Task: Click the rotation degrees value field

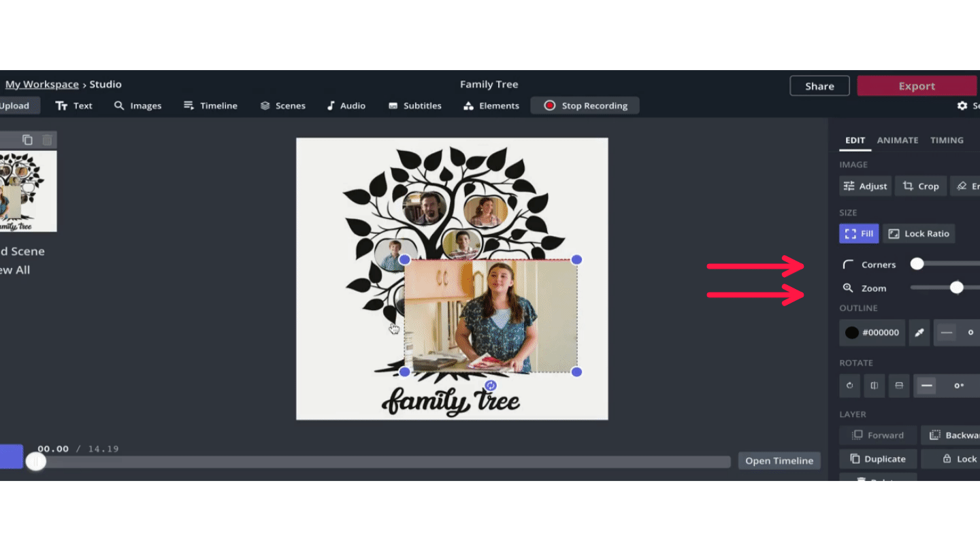Action: pyautogui.click(x=960, y=386)
